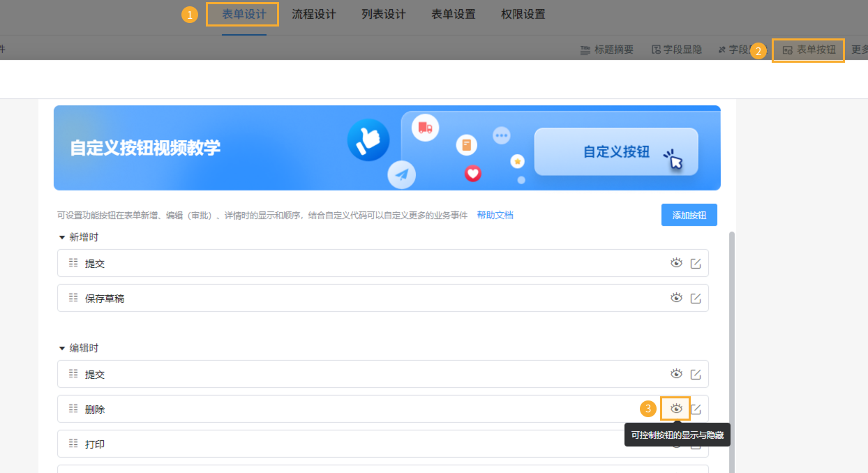Click the 字段显隐 icon
Image resolution: width=868 pixels, height=473 pixels.
(x=656, y=50)
